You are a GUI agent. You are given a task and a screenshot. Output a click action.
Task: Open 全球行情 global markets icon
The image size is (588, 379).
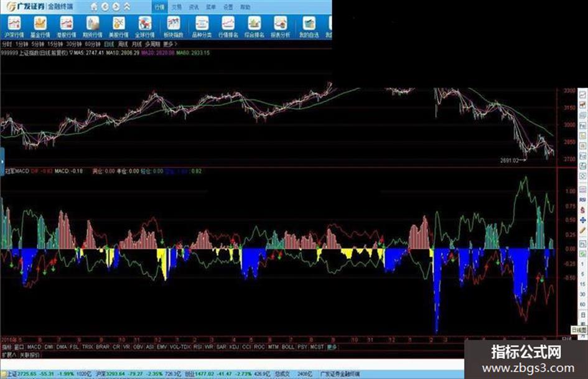pyautogui.click(x=145, y=27)
